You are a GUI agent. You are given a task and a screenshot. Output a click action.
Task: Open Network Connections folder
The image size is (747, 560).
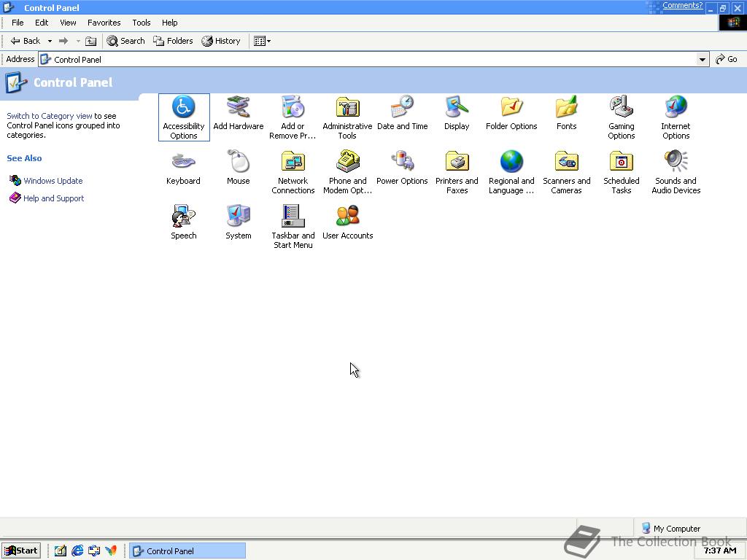point(293,172)
